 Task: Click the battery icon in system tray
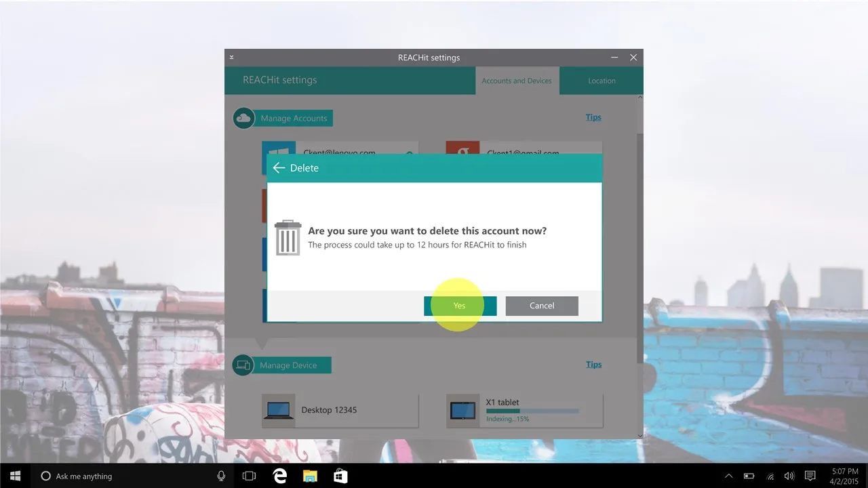point(749,476)
